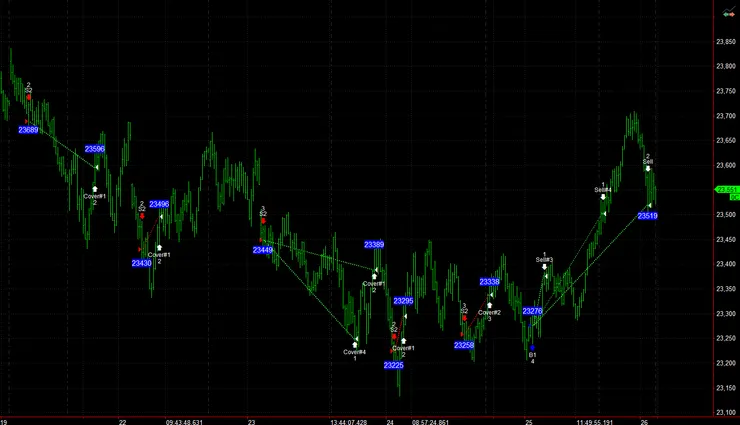Click the 09:43:48.531 timestamp on time axis

click(x=184, y=422)
